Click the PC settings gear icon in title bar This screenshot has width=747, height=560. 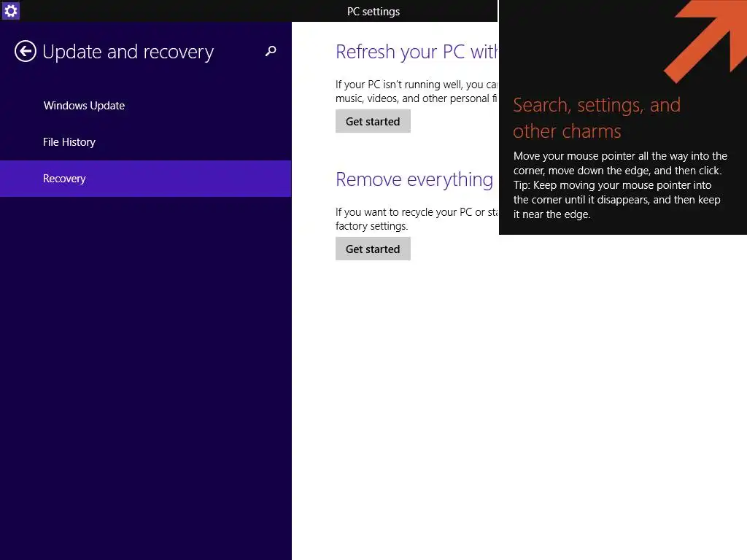coord(10,10)
